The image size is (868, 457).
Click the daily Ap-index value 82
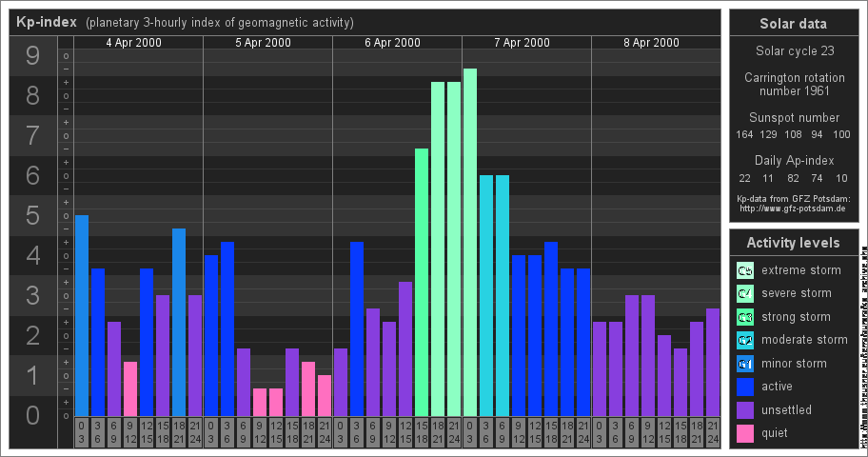tap(793, 178)
